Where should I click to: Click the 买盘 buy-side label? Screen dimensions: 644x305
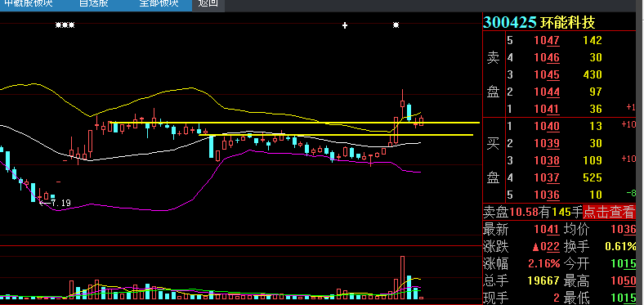coord(493,160)
